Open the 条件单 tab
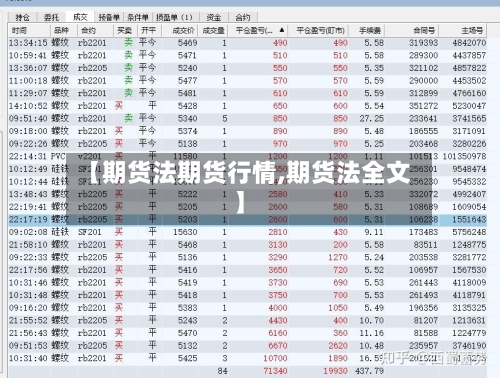 pyautogui.click(x=138, y=17)
